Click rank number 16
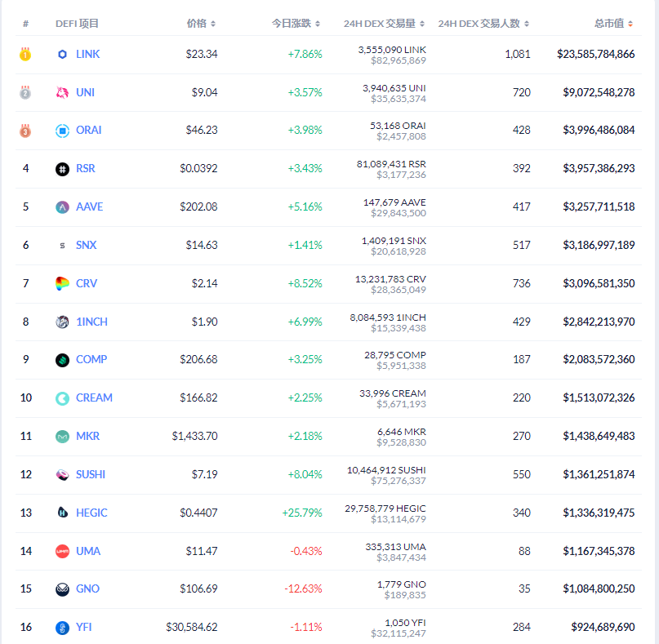Screen dimensions: 659x644 [26, 627]
